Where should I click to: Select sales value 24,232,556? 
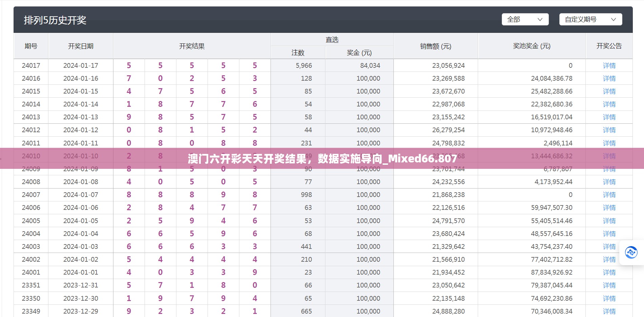tap(448, 182)
